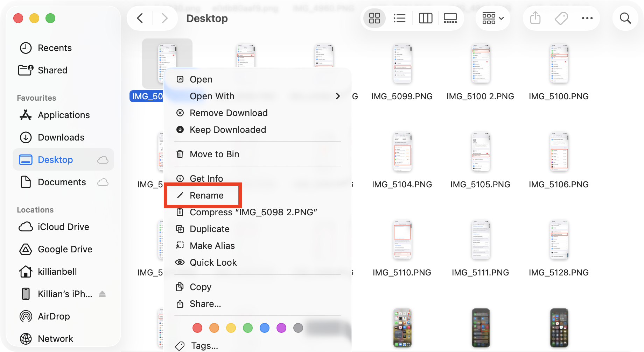
Task: Select the column view icon
Action: (x=425, y=18)
